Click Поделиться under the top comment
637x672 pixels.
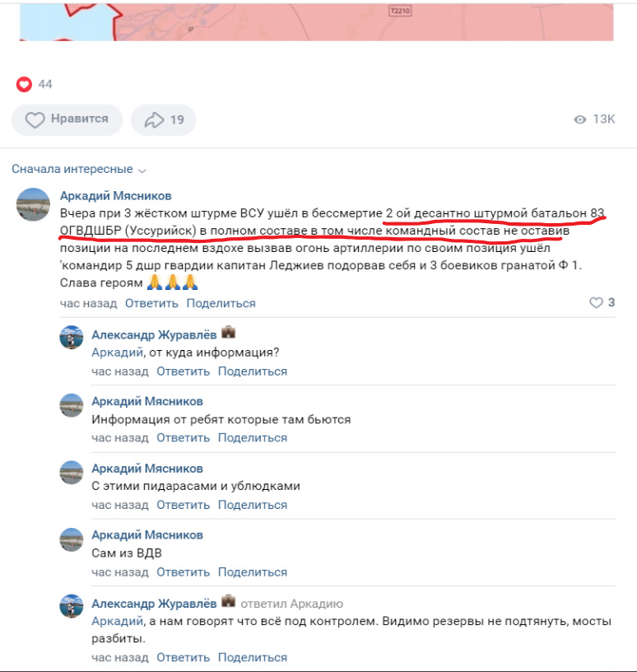[221, 303]
